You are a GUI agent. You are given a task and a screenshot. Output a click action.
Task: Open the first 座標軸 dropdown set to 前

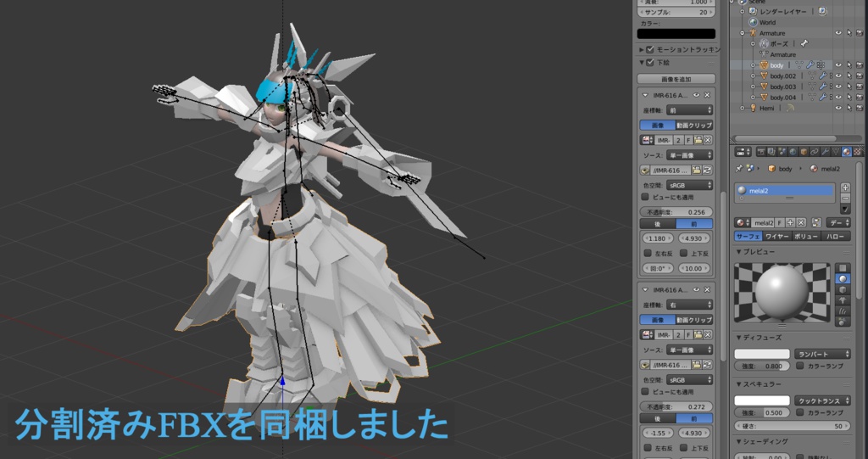pyautogui.click(x=689, y=109)
